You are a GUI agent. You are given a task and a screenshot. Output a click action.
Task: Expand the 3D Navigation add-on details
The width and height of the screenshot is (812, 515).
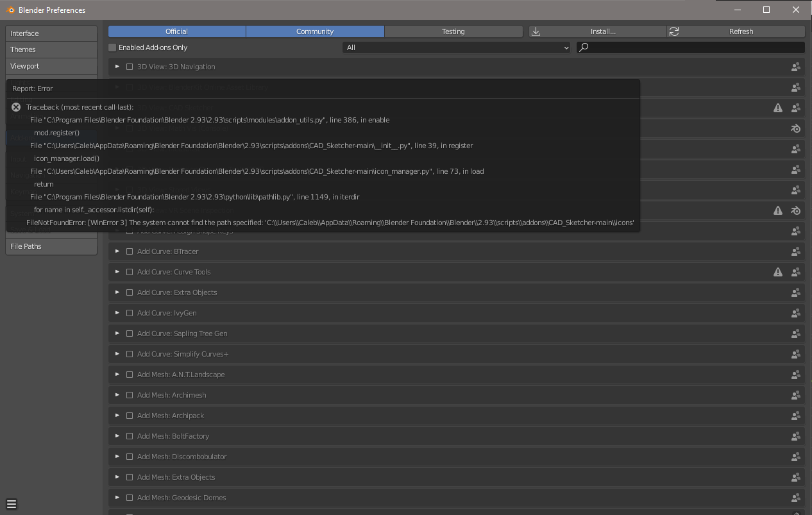[x=117, y=67]
